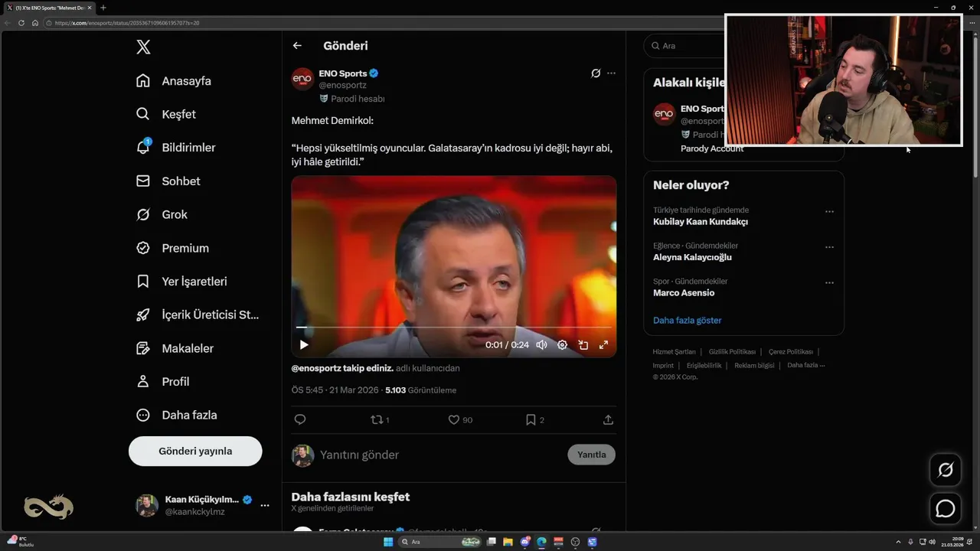Click the browser address bar
Image resolution: width=980 pixels, height=551 pixels.
[x=383, y=23]
